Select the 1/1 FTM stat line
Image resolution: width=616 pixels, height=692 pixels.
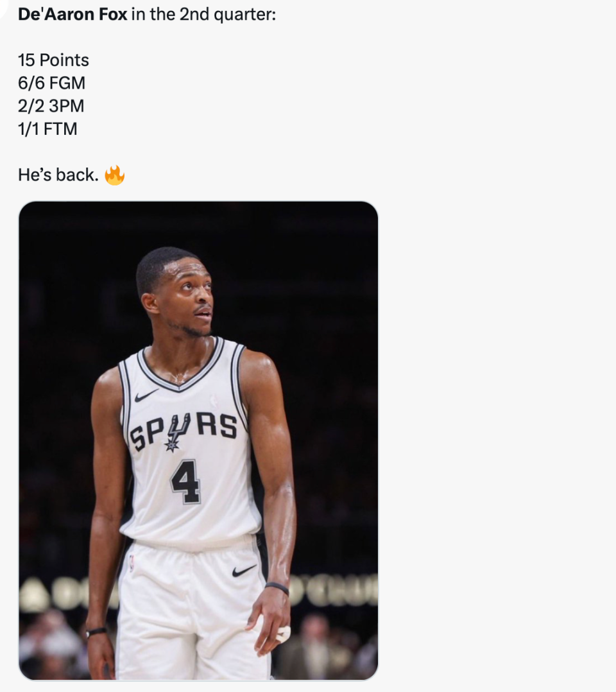tap(47, 129)
